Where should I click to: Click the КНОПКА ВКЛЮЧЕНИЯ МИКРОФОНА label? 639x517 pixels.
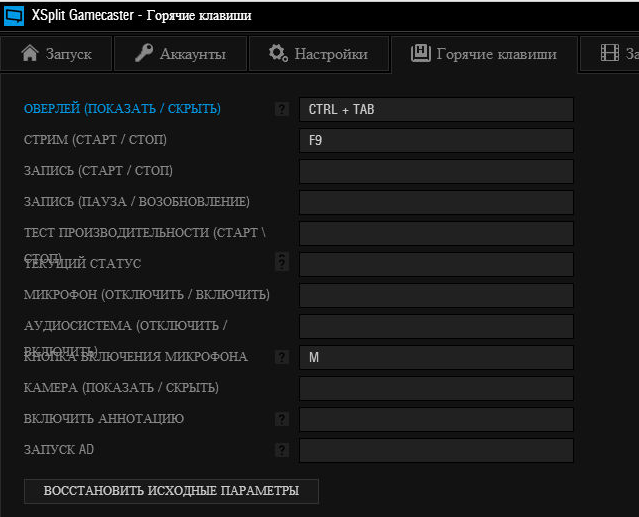pos(136,356)
